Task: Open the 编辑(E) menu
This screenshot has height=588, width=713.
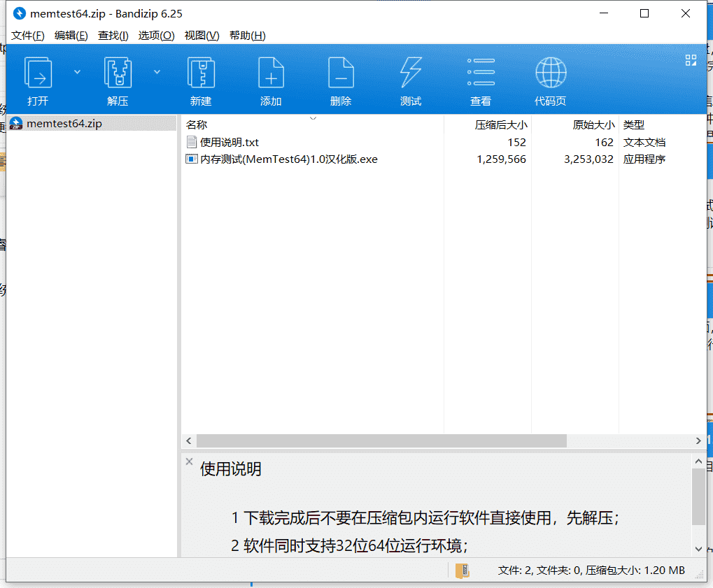Action: click(x=71, y=36)
